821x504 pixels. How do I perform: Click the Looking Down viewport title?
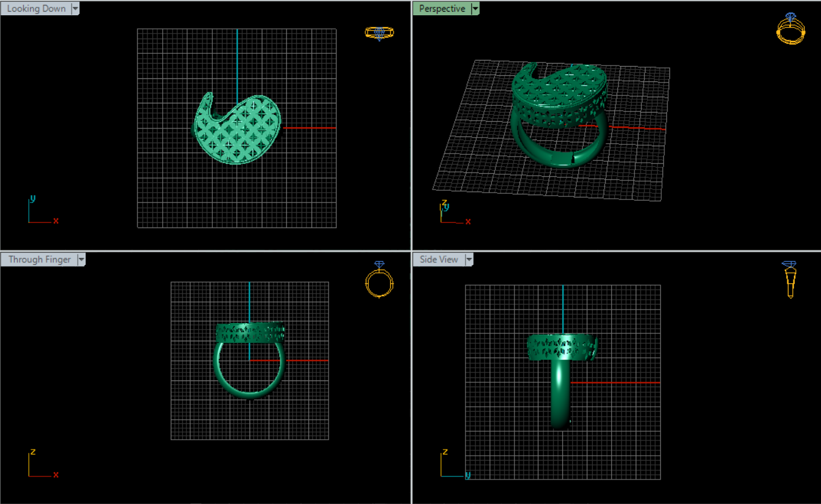[x=36, y=9]
